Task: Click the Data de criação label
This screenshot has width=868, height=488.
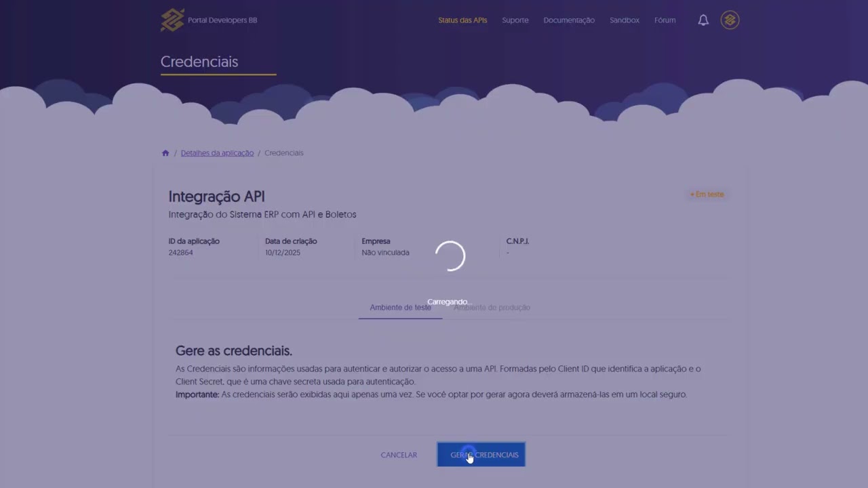Action: coord(291,241)
